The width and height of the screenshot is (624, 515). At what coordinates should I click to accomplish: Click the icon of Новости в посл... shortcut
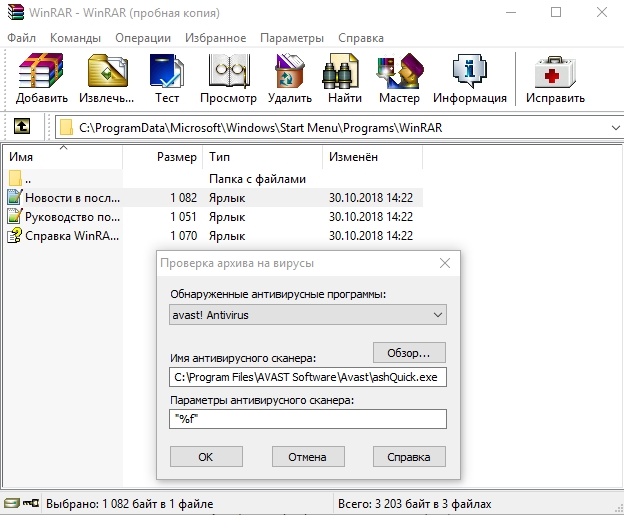point(15,197)
